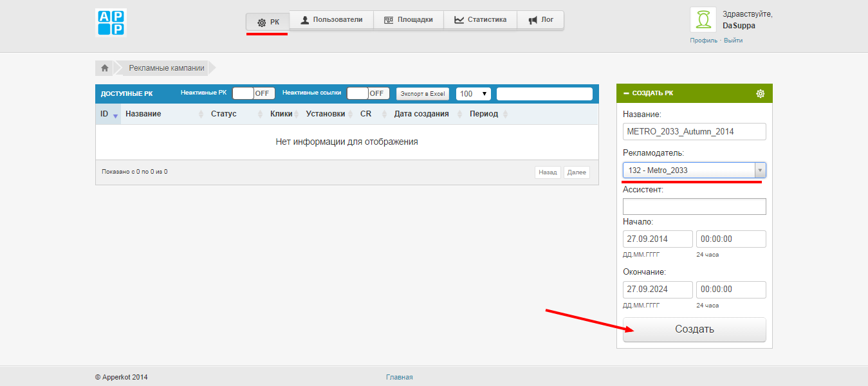Toggle the Неактивные РК switch
Image resolution: width=868 pixels, height=386 pixels.
pos(254,93)
